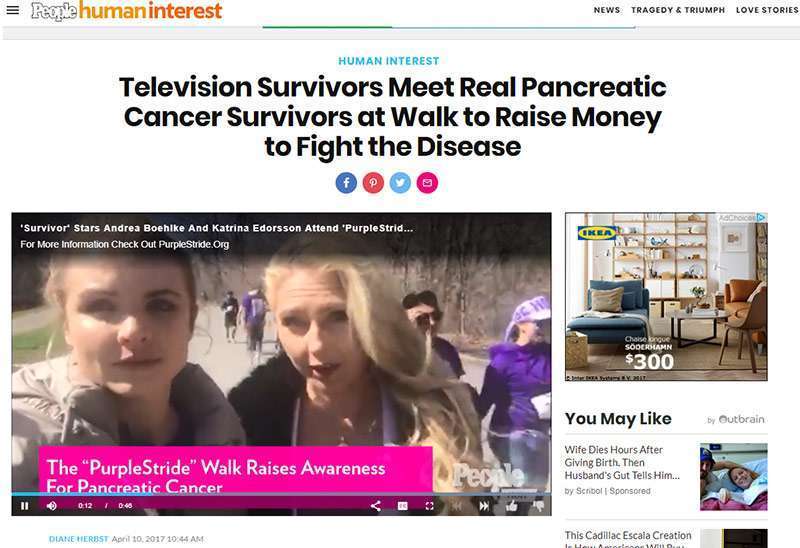Screen dimensions: 800x548
Task: Seek on the video progress bar
Action: (x=281, y=494)
